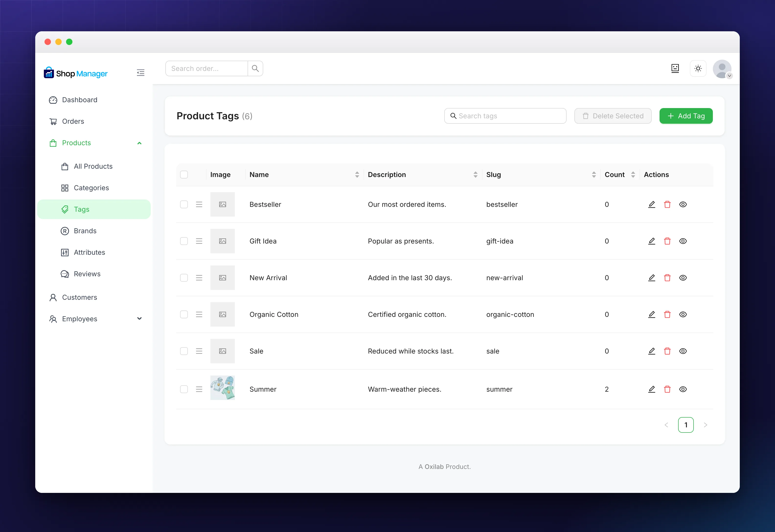Click the green Add Tag button
The width and height of the screenshot is (775, 532).
(686, 116)
